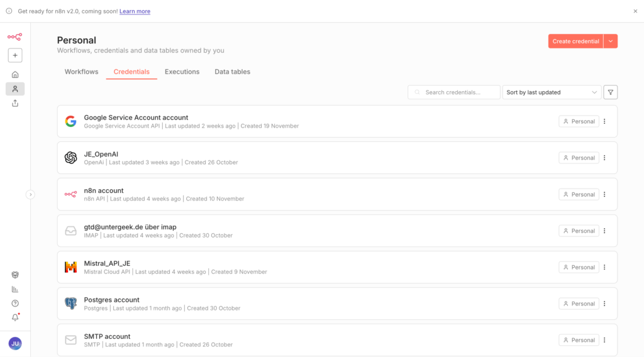Image resolution: width=644 pixels, height=357 pixels.
Task: Click the info icon in the banner
Action: 9,11
